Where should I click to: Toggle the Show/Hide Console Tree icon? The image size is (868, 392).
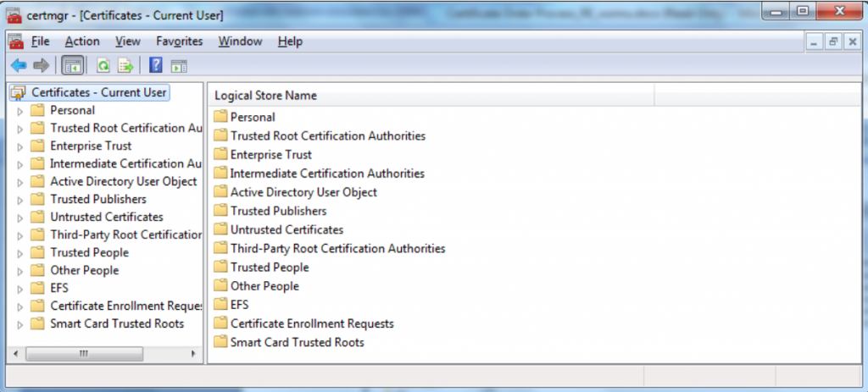pos(73,66)
